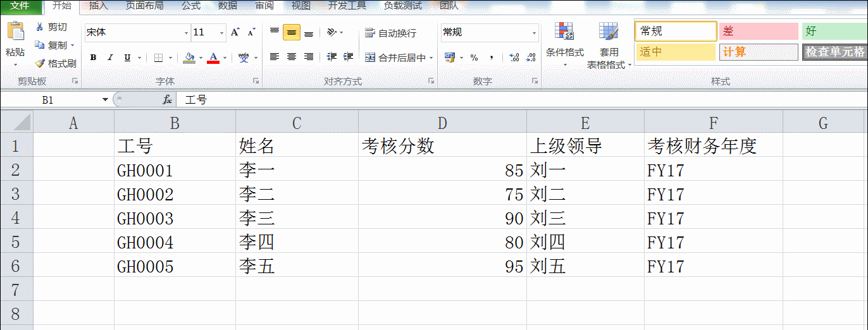Image resolution: width=868 pixels, height=330 pixels.
Task: Apply the Neutral (适中) cell style
Action: (x=676, y=52)
